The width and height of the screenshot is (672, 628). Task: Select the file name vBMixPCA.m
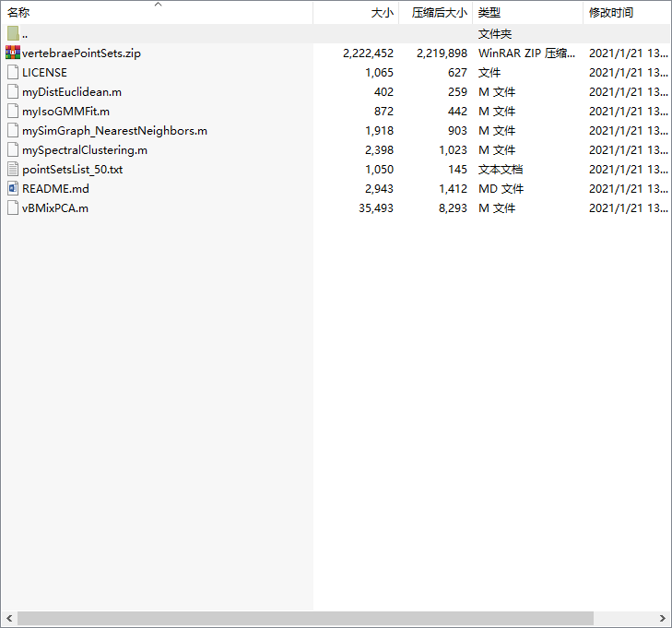(55, 207)
